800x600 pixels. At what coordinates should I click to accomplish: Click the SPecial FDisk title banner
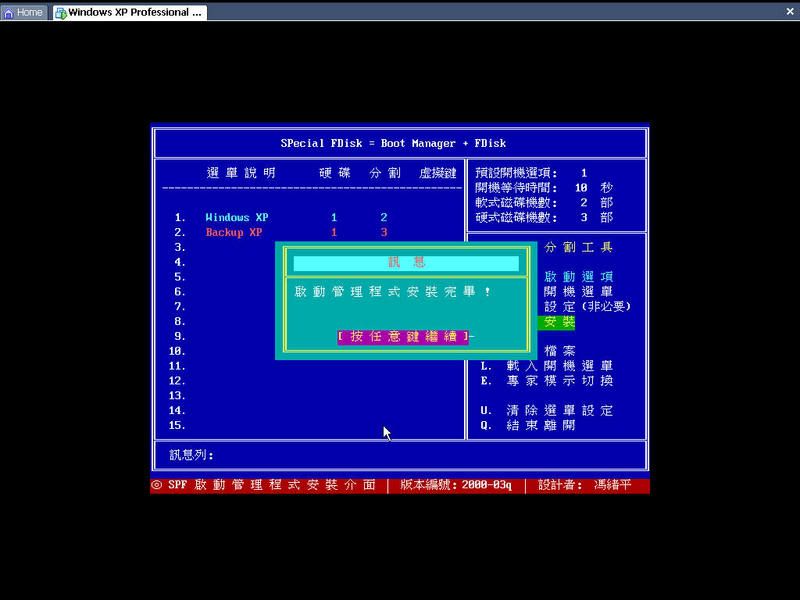(x=393, y=143)
